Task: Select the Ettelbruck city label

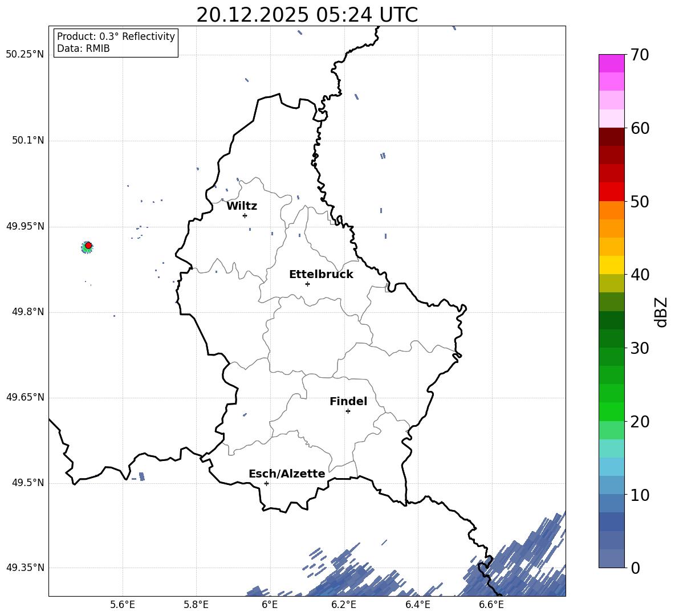Action: (x=321, y=275)
